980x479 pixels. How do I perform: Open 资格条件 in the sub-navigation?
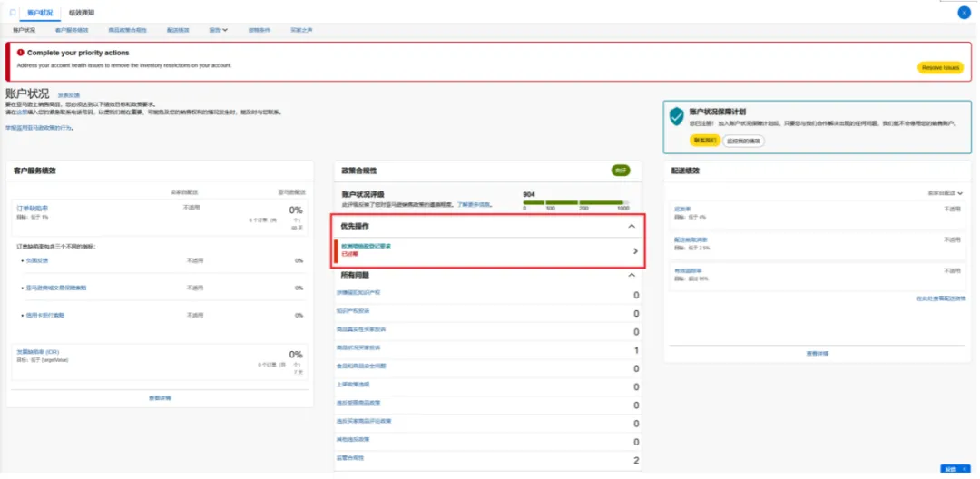[x=260, y=30]
